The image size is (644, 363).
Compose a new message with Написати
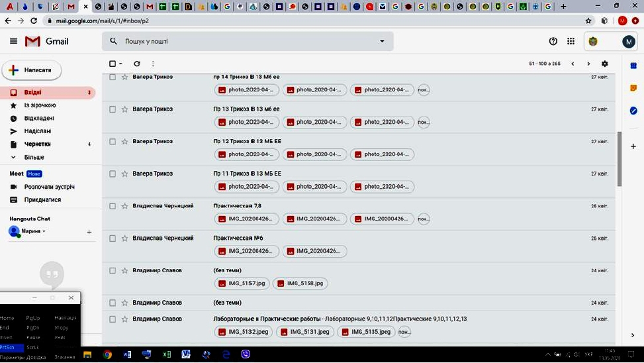[x=32, y=70]
